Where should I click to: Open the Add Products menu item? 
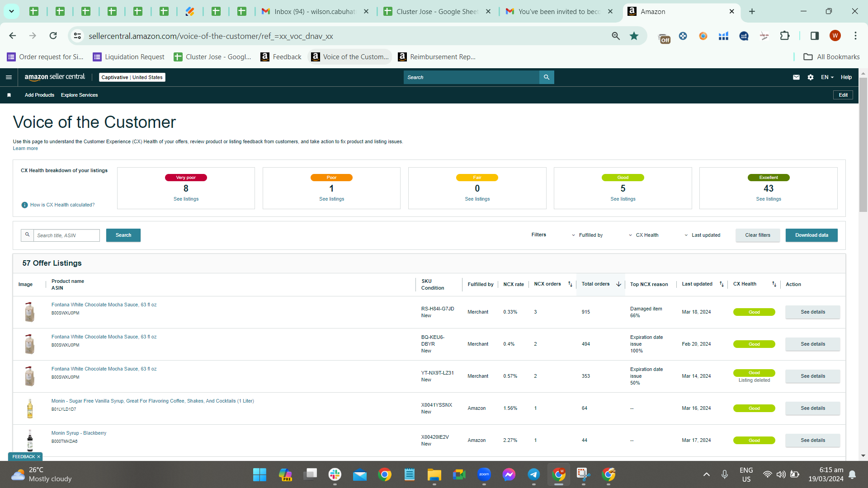pyautogui.click(x=39, y=95)
